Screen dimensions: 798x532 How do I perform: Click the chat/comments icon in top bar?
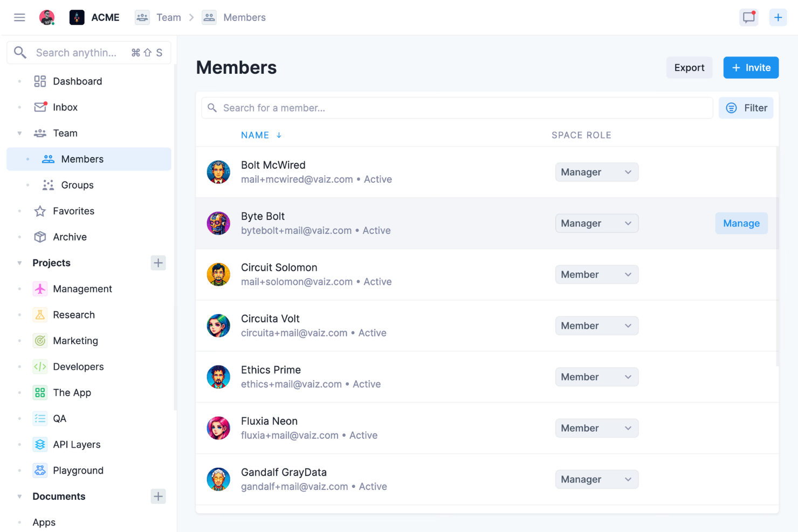(x=748, y=17)
